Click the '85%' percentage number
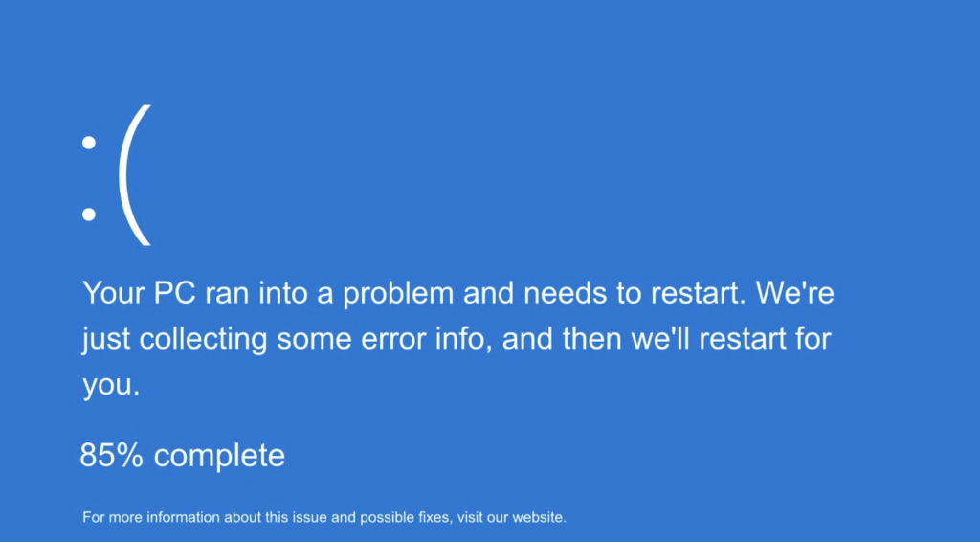This screenshot has height=542, width=980. (111, 455)
